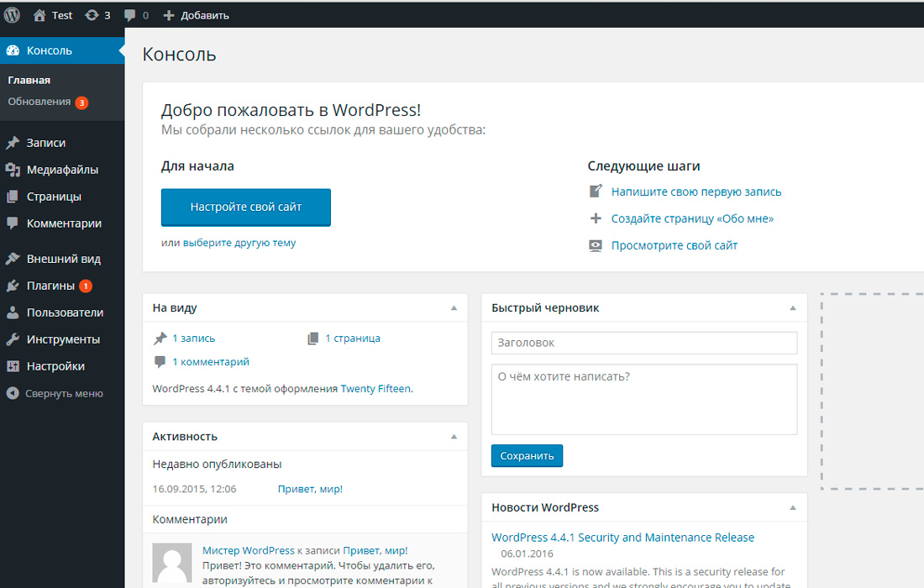Click the Консоль dashboard gauge icon
Image resolution: width=924 pixels, height=588 pixels.
(13, 50)
